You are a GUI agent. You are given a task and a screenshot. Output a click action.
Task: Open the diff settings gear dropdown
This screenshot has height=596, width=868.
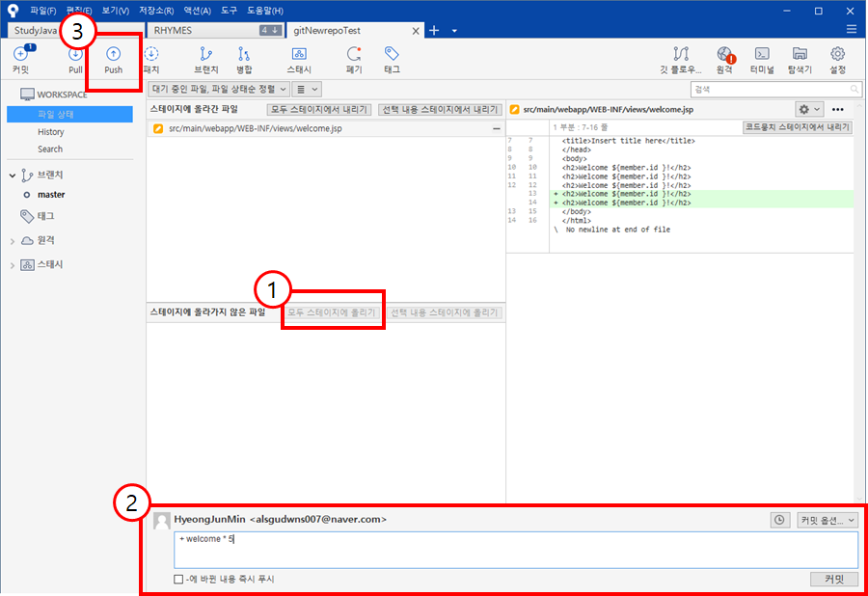point(809,110)
